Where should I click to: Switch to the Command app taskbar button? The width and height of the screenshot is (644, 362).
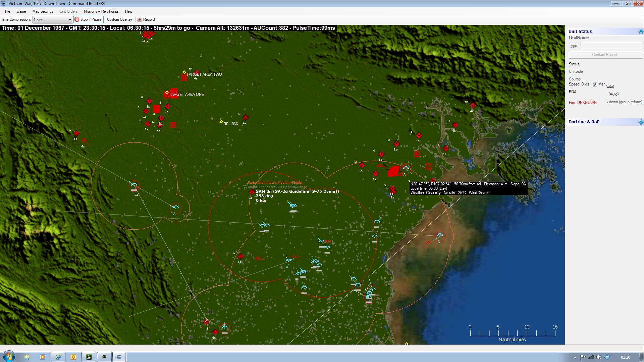click(x=119, y=357)
